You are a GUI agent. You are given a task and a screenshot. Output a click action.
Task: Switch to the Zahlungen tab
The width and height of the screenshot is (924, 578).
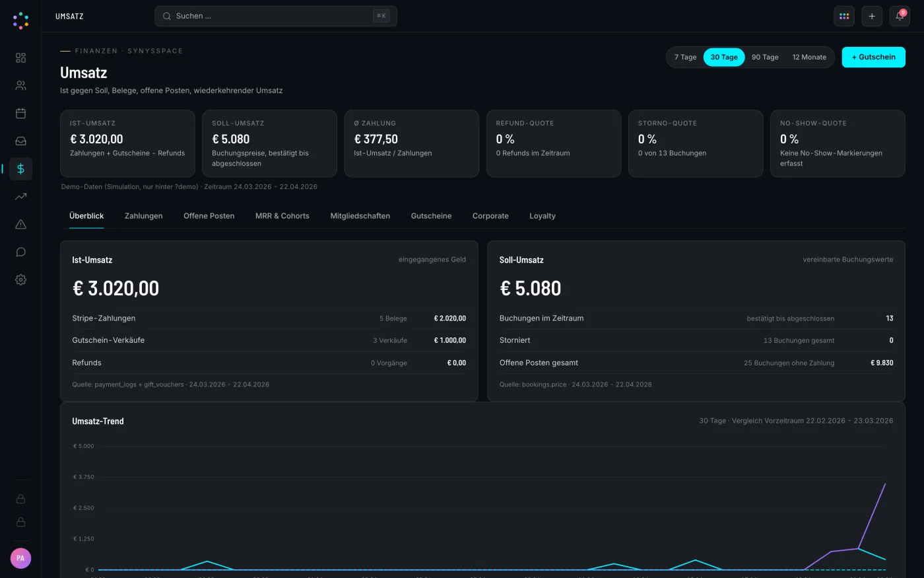pyautogui.click(x=143, y=216)
